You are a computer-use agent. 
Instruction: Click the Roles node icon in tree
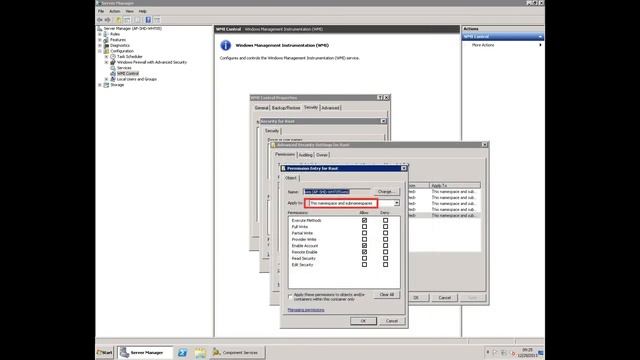[106, 34]
